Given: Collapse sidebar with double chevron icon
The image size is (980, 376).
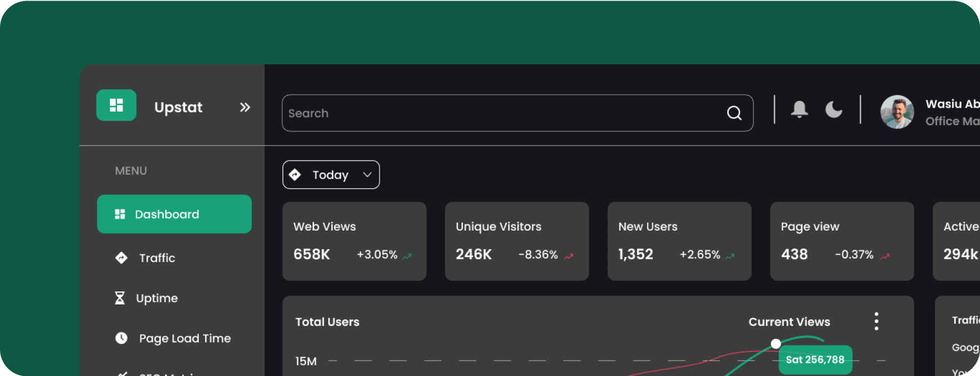Looking at the screenshot, I should [245, 107].
